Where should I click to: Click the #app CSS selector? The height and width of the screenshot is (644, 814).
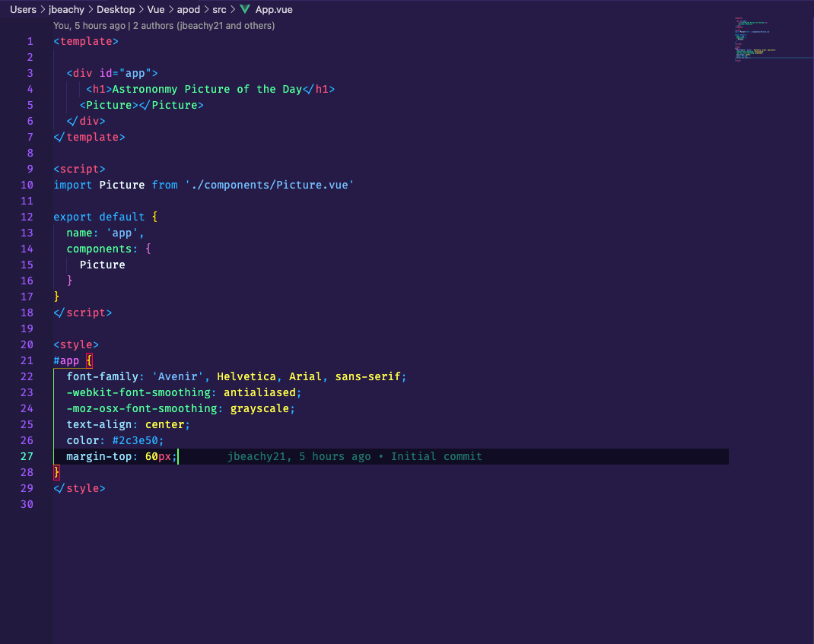coord(66,360)
